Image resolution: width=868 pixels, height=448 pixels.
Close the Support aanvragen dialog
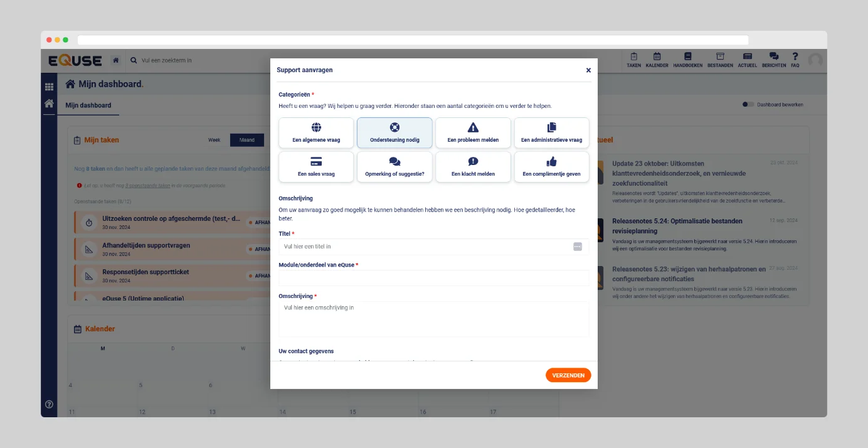(588, 70)
